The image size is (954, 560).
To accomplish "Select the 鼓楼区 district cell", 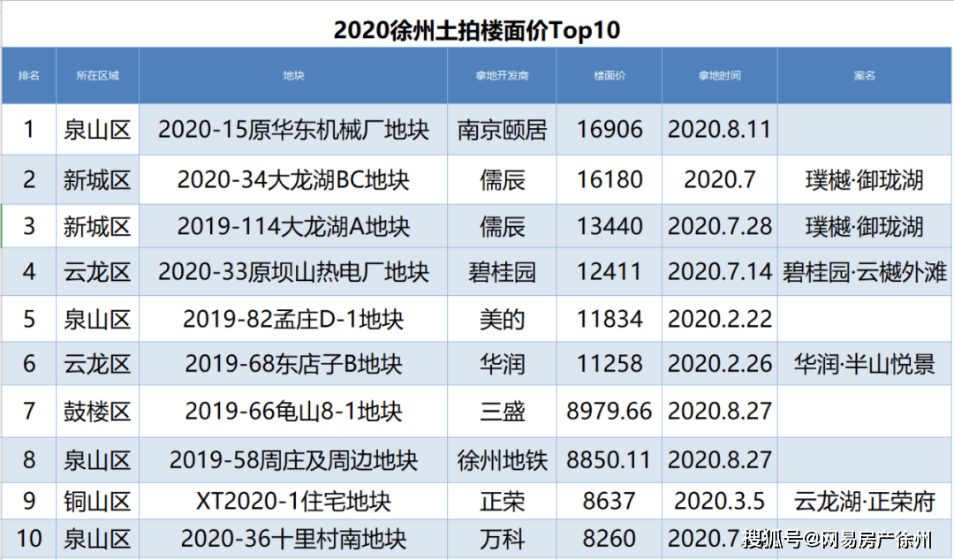I will [97, 412].
